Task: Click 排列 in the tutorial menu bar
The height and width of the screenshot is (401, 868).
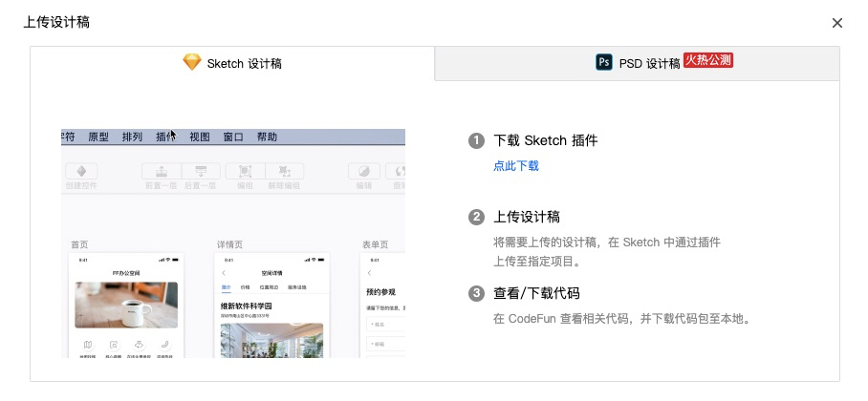Action: point(132,137)
